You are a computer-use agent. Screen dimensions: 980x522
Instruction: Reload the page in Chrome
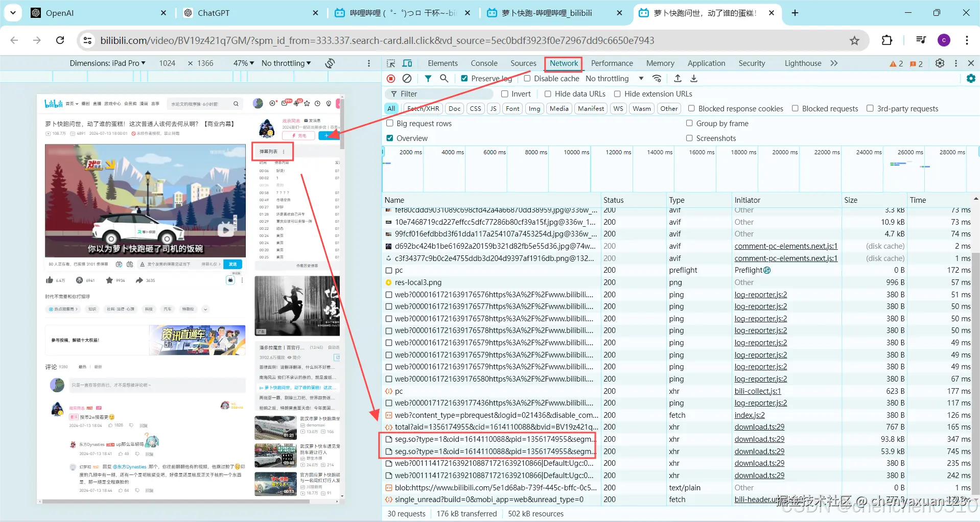click(x=60, y=40)
